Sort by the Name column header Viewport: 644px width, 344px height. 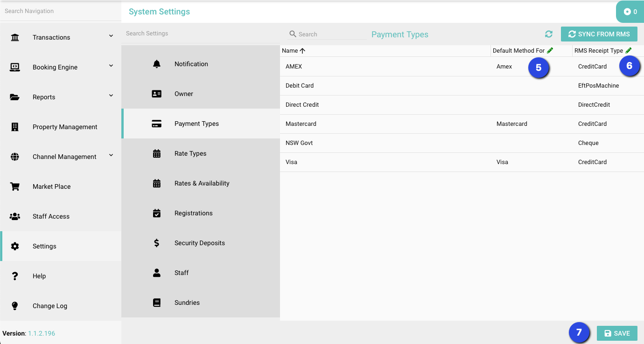290,51
